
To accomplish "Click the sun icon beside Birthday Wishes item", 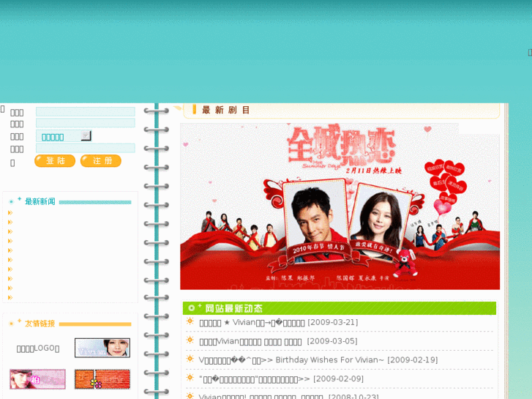I will pos(190,359).
